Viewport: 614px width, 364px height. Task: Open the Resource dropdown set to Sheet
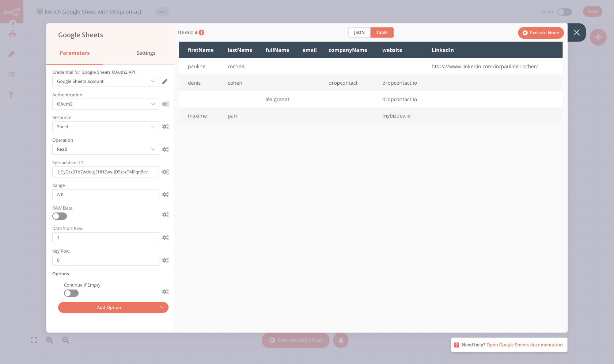coord(106,127)
